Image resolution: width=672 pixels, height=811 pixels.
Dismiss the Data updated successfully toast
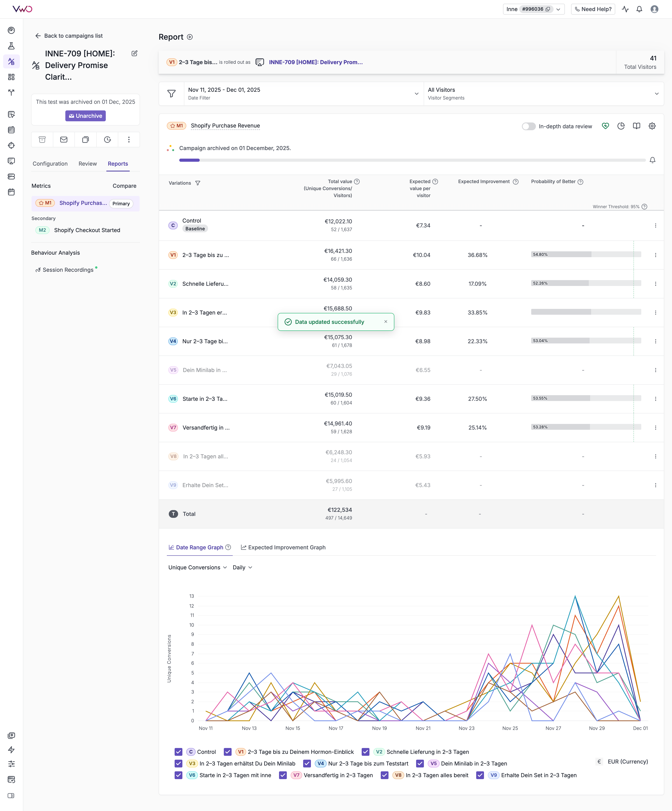click(x=385, y=321)
